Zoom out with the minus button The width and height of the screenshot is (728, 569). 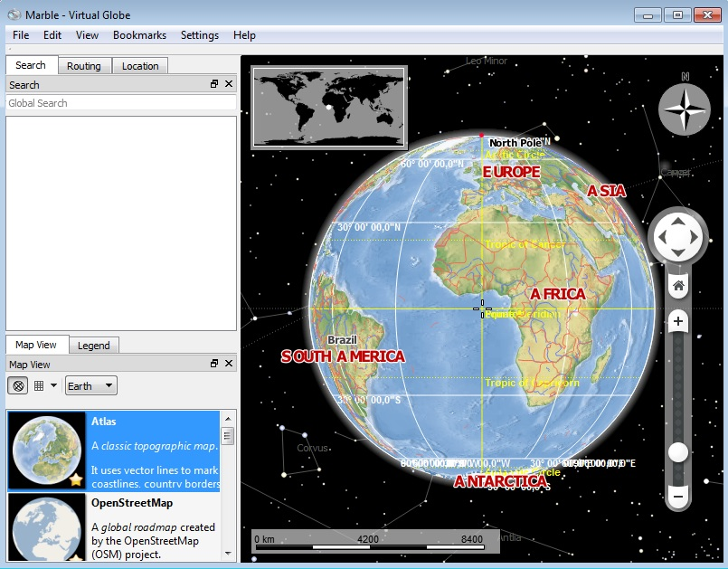[678, 497]
